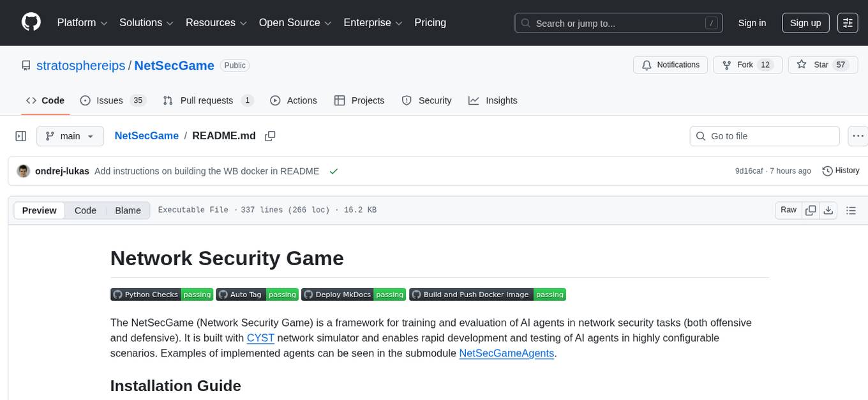
Task: Switch to the Blame tab
Action: click(x=128, y=210)
